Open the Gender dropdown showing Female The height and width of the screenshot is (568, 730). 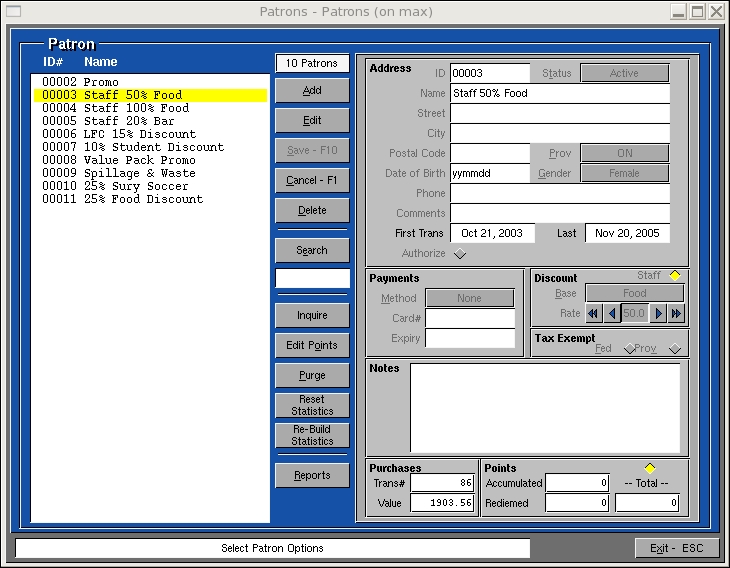click(x=624, y=173)
